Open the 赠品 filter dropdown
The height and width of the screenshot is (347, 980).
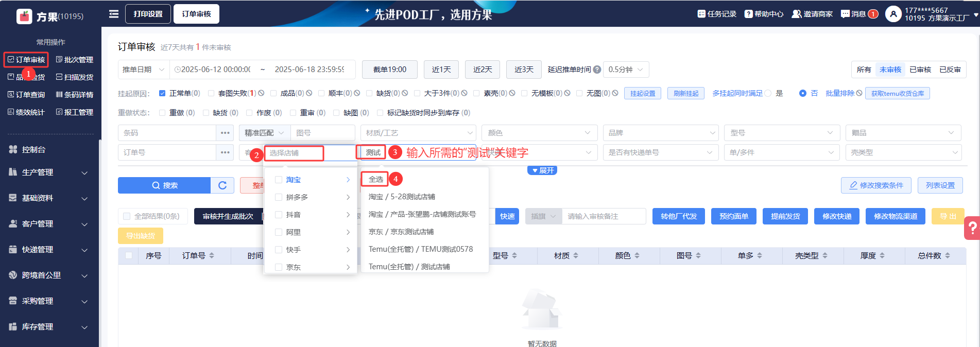(903, 133)
